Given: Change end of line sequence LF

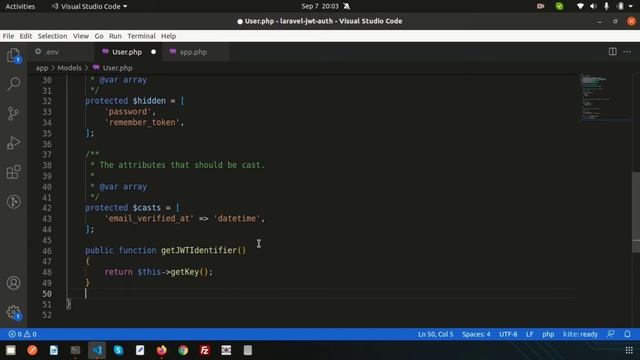Looking at the screenshot, I should [529, 334].
